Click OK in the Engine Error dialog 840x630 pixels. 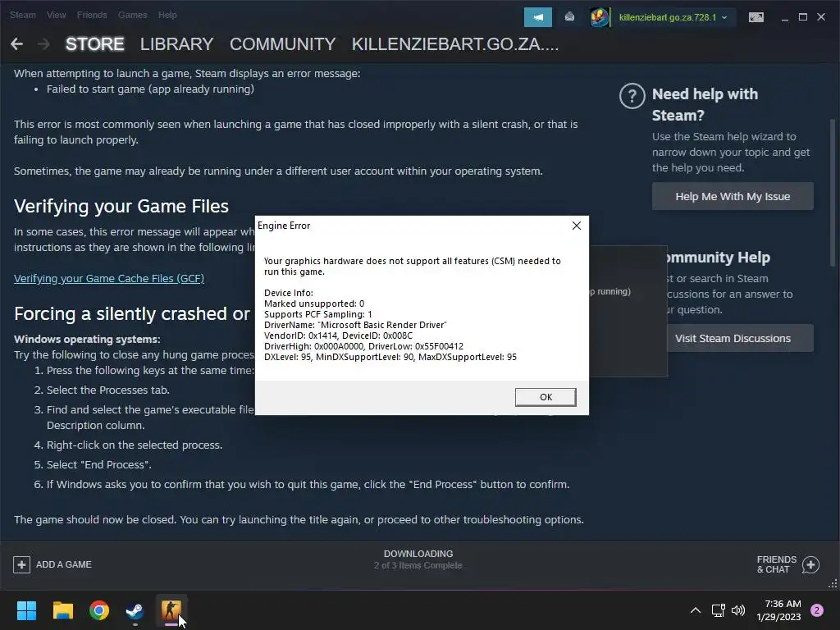(546, 397)
